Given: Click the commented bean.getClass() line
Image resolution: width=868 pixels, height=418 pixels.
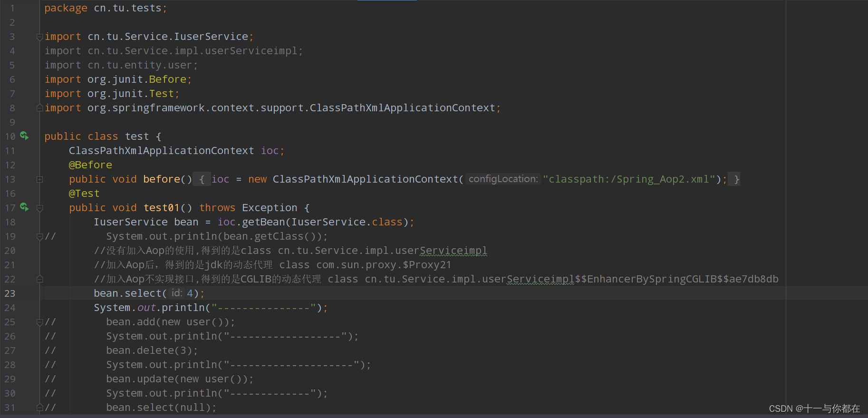Looking at the screenshot, I should pos(217,236).
